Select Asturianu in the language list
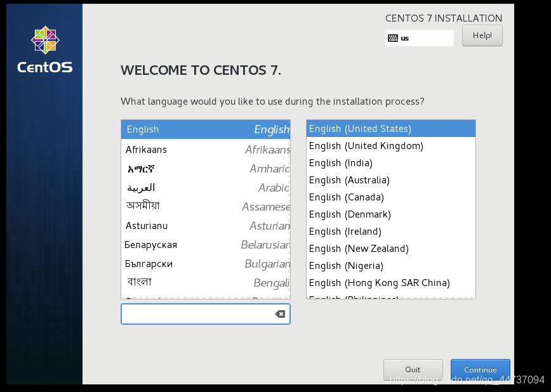The width and height of the screenshot is (551, 392). (x=206, y=226)
